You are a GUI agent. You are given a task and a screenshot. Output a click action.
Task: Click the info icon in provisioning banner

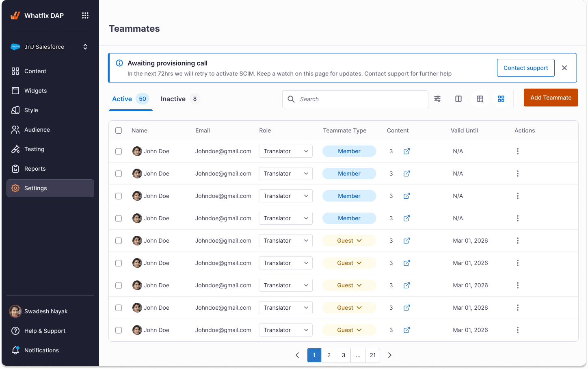point(119,63)
